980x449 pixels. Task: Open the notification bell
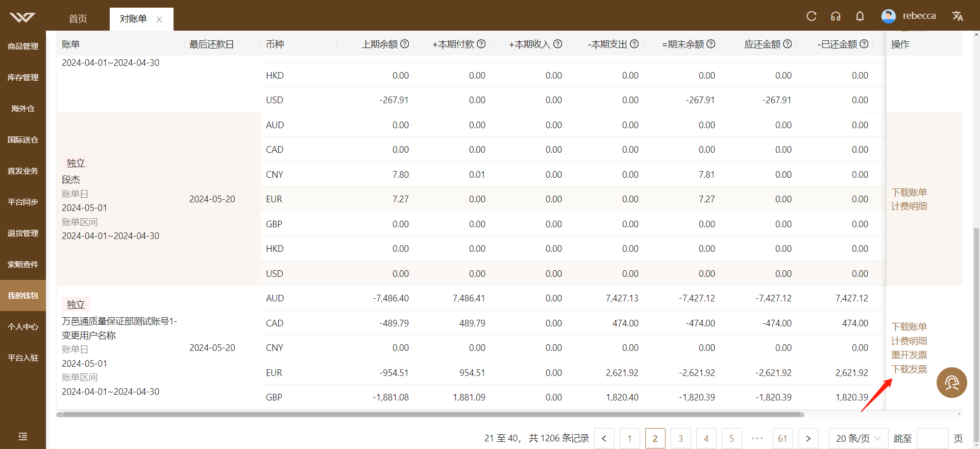(860, 16)
